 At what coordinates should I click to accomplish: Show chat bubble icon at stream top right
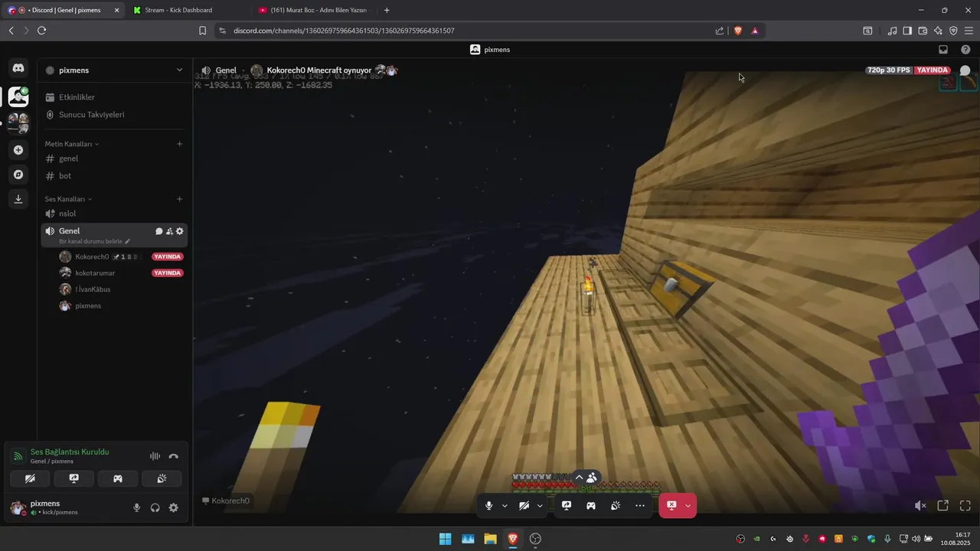click(x=965, y=70)
